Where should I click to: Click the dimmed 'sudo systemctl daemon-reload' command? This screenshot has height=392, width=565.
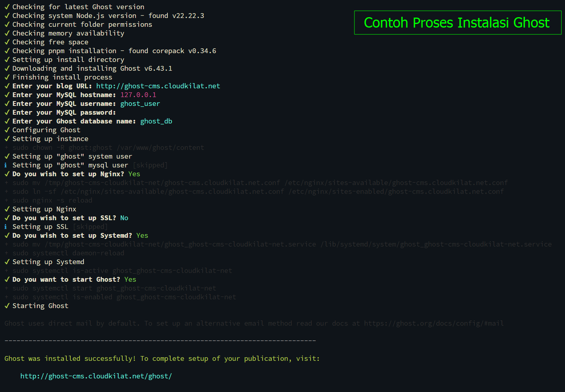pos(64,253)
